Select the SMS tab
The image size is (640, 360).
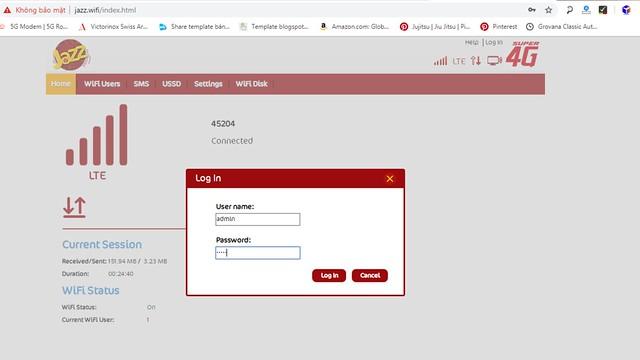point(141,84)
